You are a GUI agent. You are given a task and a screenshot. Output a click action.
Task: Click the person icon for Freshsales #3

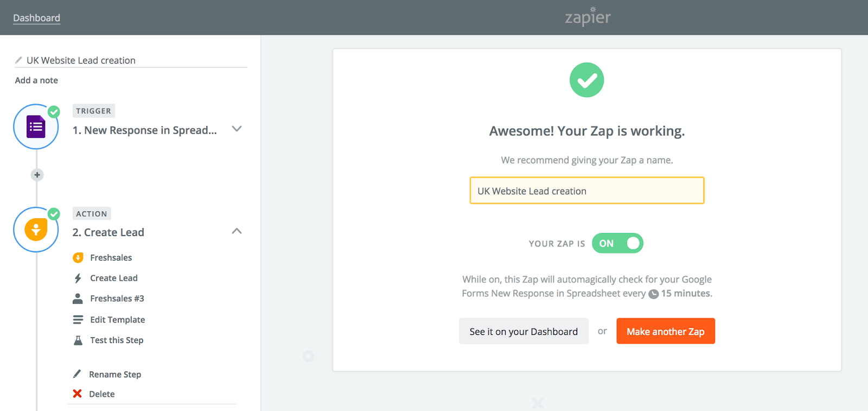click(x=78, y=299)
